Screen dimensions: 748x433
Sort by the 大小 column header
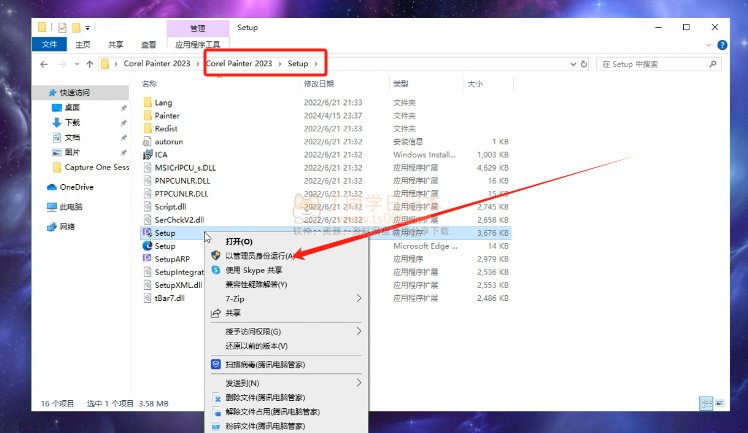tap(475, 84)
